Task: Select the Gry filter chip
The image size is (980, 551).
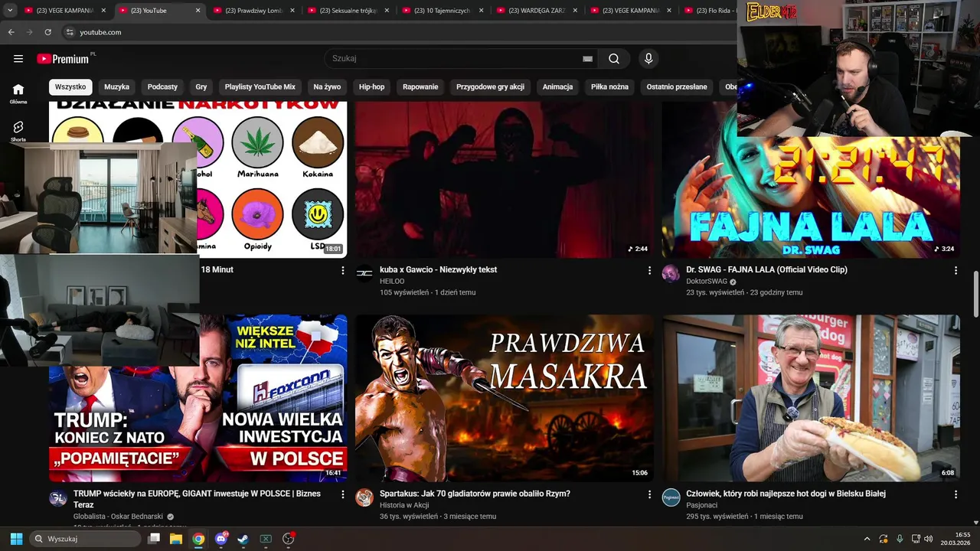Action: (201, 87)
